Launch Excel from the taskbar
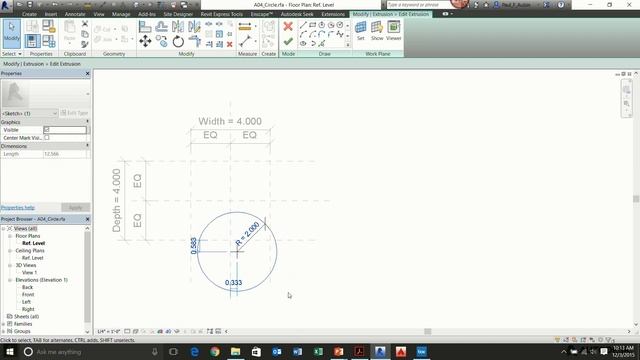Image resolution: width=640 pixels, height=360 pixels. [318, 351]
